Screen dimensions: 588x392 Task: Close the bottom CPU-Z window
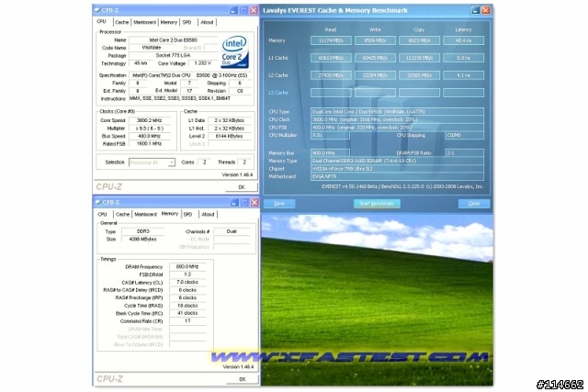[254, 202]
